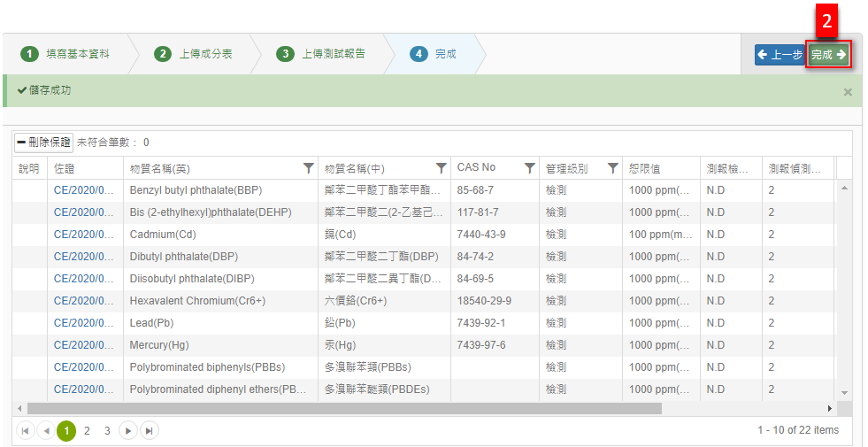Open filter for 物質名稱(中) column
The height and width of the screenshot is (447, 868).
(441, 168)
